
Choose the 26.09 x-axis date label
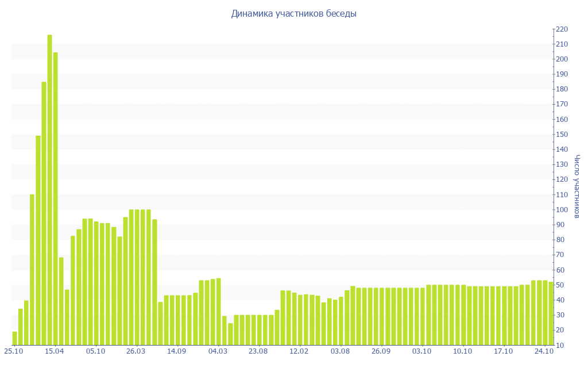click(381, 351)
